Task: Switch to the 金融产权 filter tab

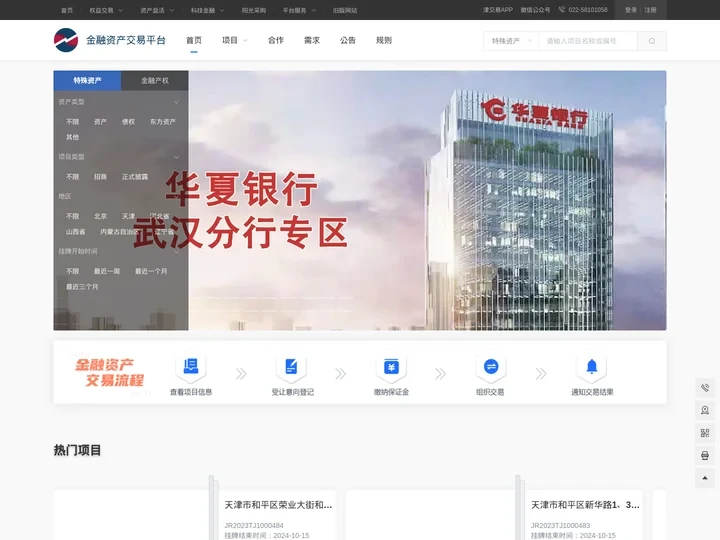Action: coord(155,80)
